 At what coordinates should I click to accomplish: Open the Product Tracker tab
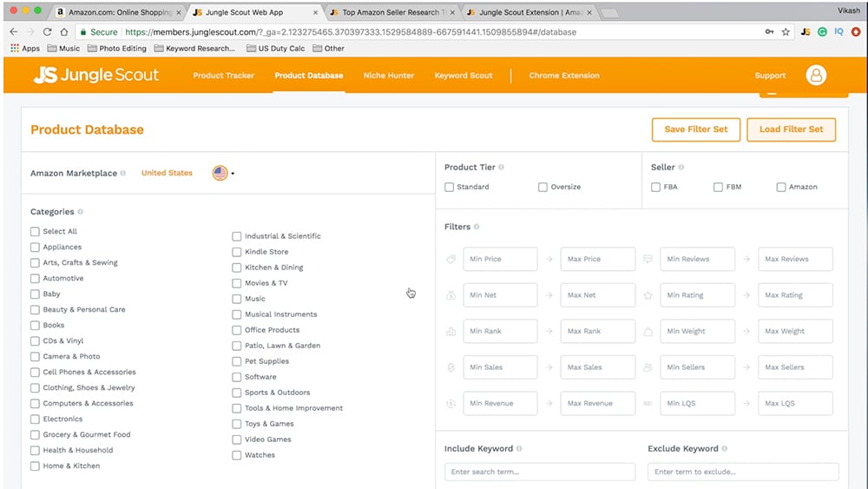point(224,76)
